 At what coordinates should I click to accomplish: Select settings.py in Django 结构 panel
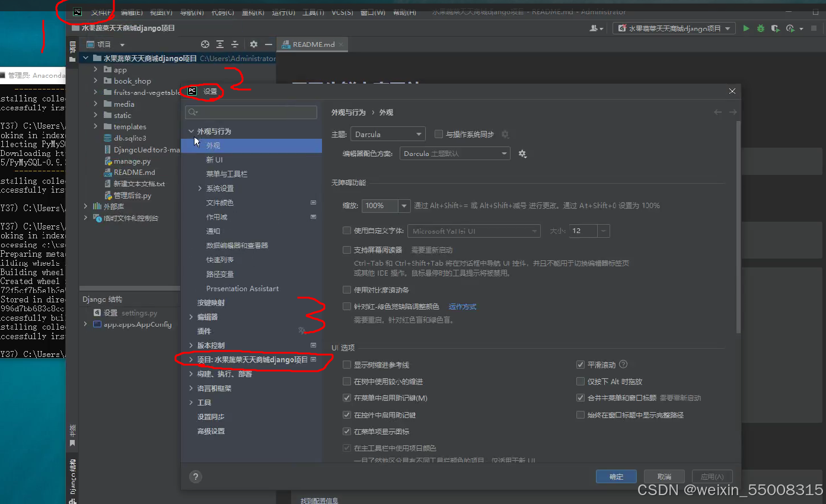pyautogui.click(x=139, y=313)
